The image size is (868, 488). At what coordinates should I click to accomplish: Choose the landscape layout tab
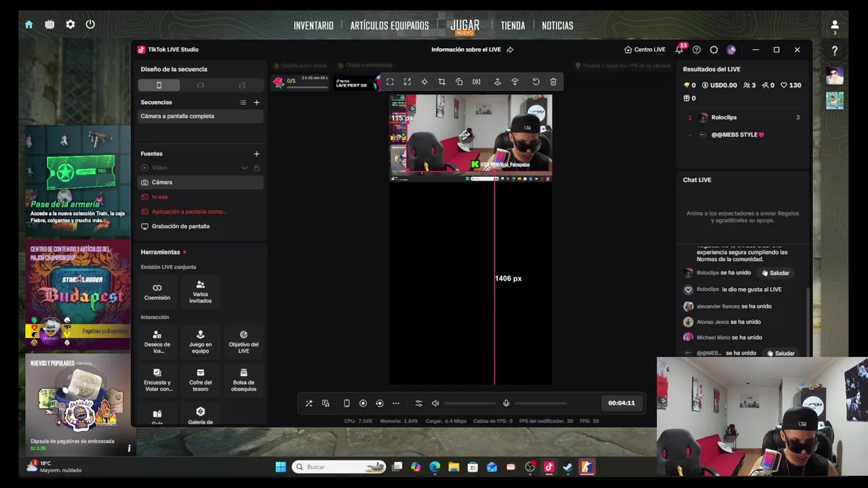click(x=200, y=85)
